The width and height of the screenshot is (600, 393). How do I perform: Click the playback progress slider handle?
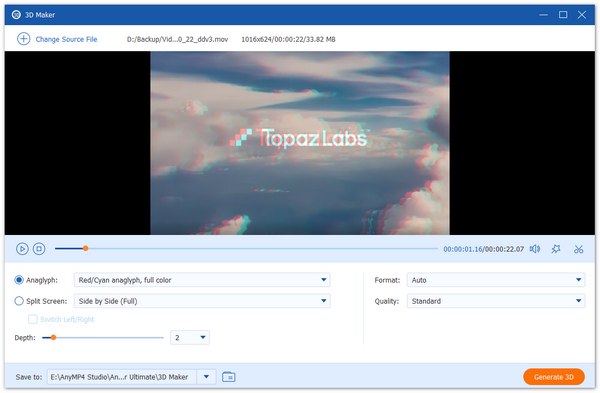[86, 248]
